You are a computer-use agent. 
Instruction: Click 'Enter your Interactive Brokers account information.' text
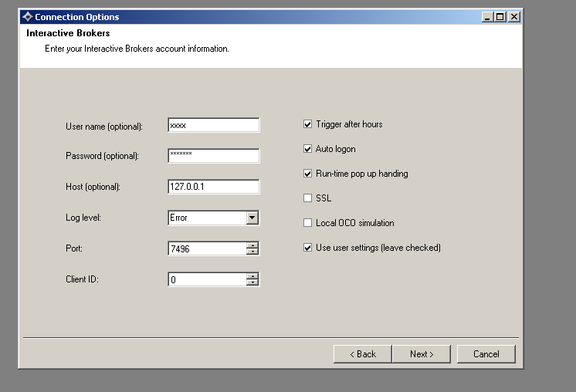point(137,49)
